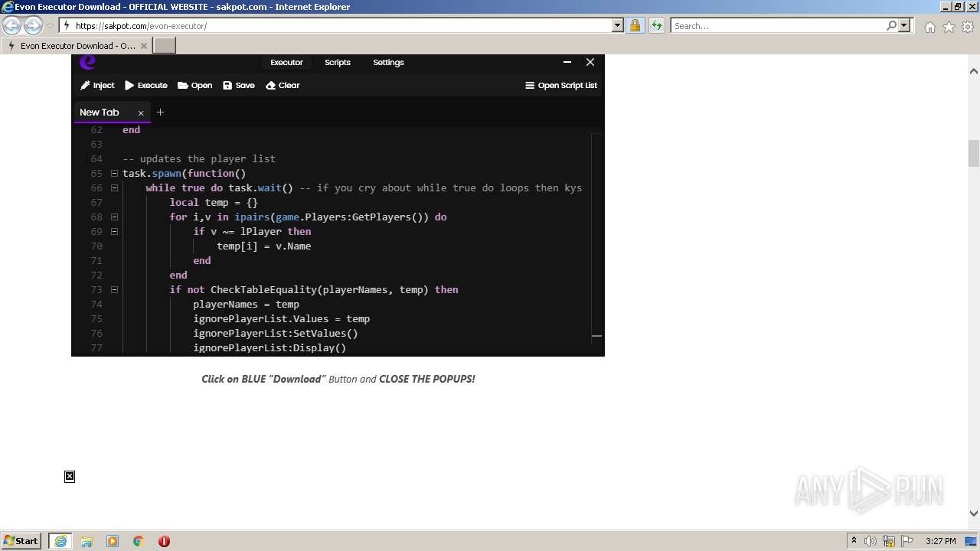This screenshot has height=551, width=980.
Task: Clear the editor with the eraser button
Action: tap(283, 85)
